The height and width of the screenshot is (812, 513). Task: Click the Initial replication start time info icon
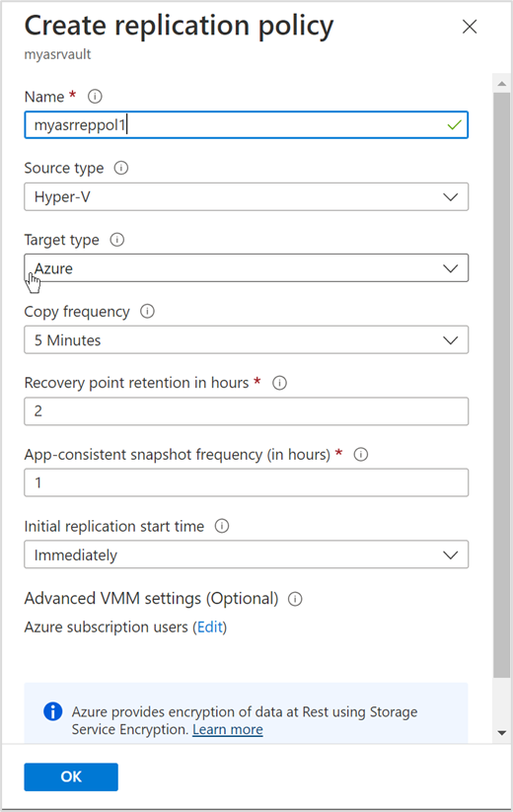point(222,526)
